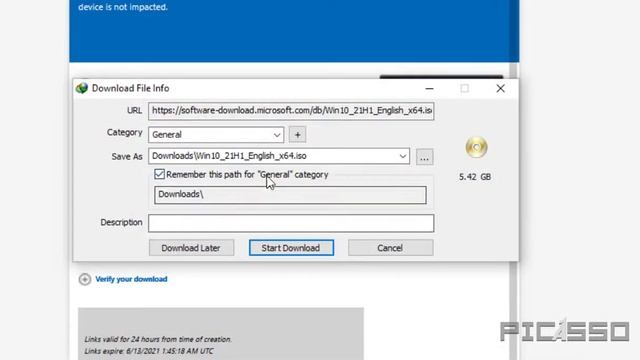640x360 pixels.
Task: Open the Verify your download link
Action: (x=131, y=279)
